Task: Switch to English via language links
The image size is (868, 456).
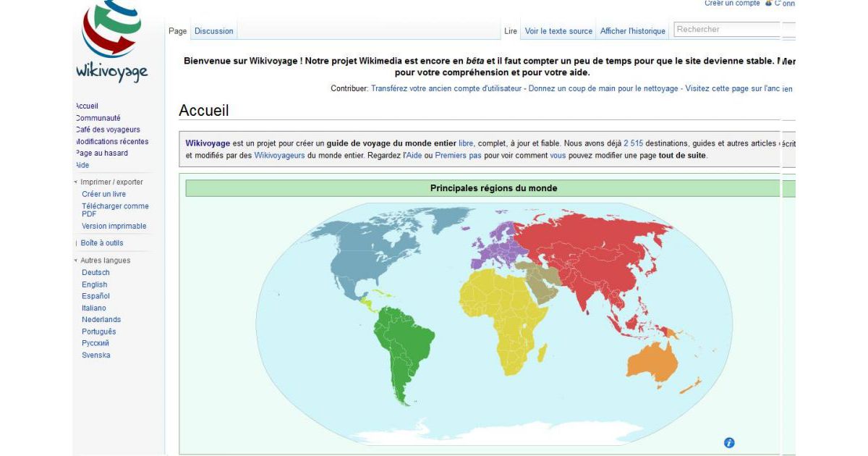Action: pyautogui.click(x=94, y=284)
